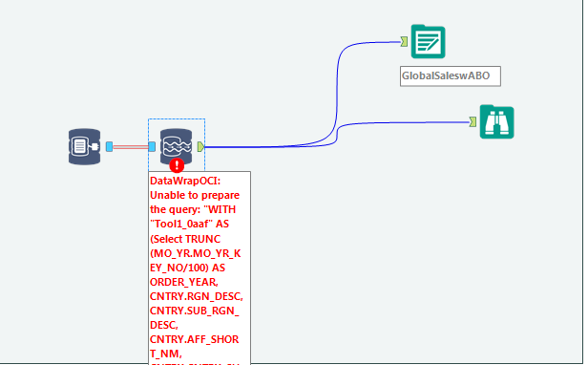588x365 pixels.
Task: Click the Data Stream Out input anchor
Action: click(152, 147)
